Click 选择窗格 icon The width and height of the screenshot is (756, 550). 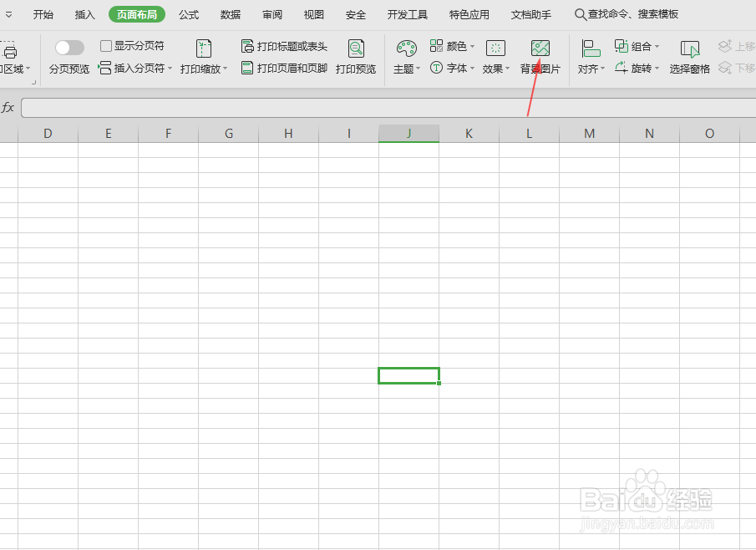pyautogui.click(x=690, y=48)
